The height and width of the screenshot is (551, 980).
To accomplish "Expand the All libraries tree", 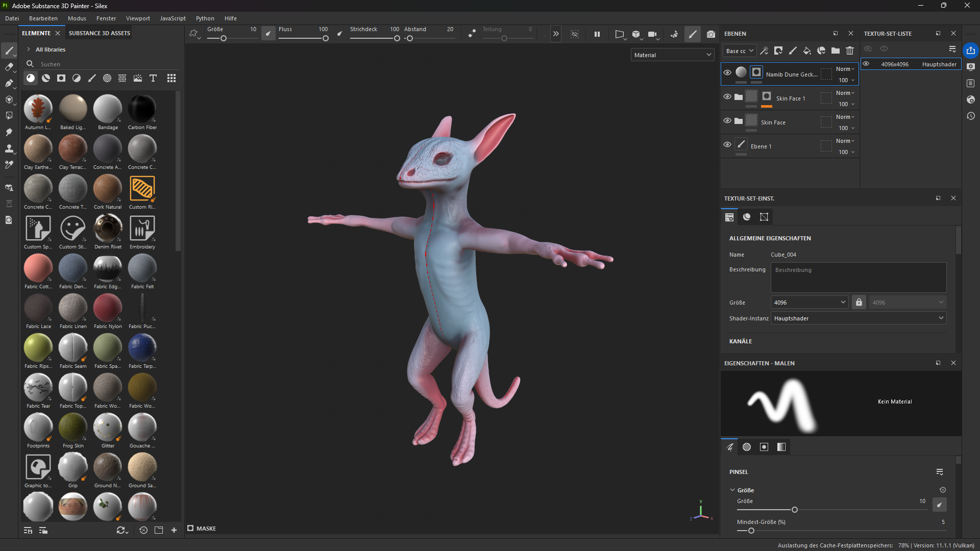I will pyautogui.click(x=29, y=49).
